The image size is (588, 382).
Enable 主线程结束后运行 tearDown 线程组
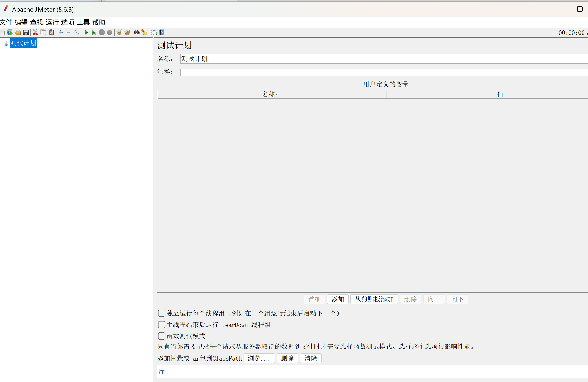click(x=161, y=325)
